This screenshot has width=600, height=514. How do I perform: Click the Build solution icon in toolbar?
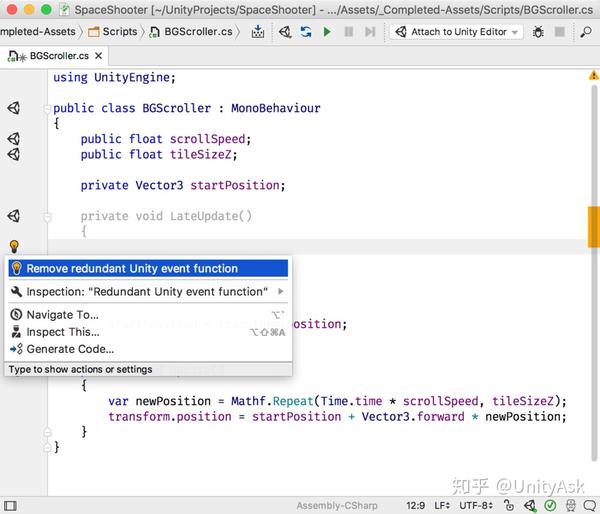[258, 32]
